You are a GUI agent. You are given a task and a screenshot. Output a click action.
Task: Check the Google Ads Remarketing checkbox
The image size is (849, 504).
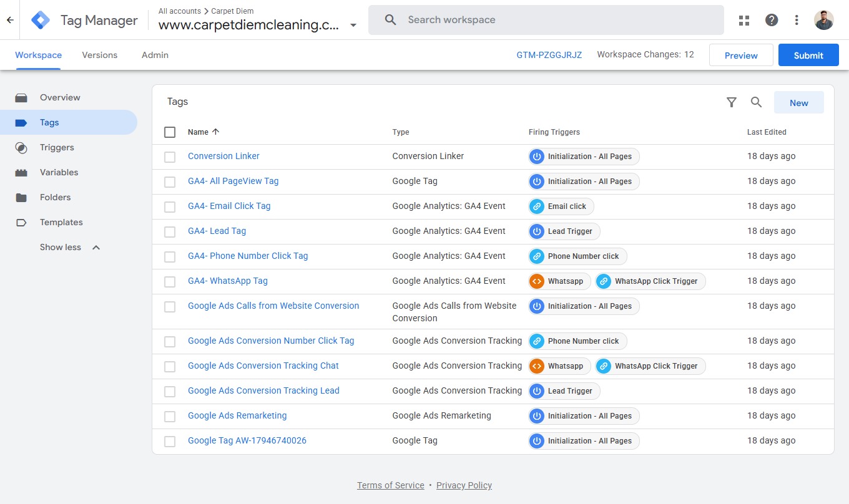click(170, 417)
